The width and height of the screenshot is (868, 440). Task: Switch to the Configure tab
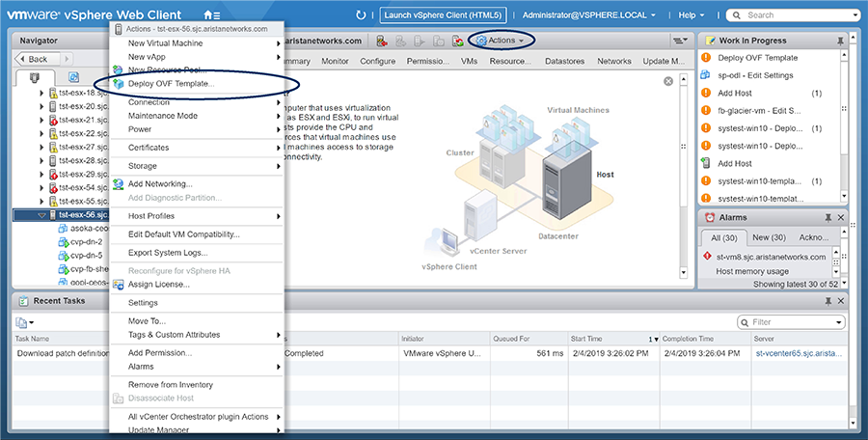pos(377,61)
